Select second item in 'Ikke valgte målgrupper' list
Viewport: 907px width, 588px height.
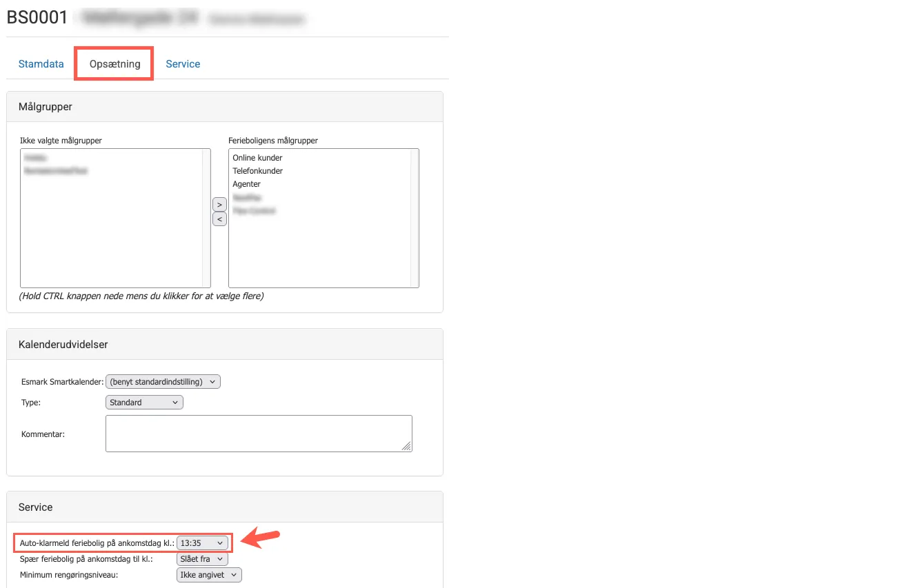click(55, 171)
